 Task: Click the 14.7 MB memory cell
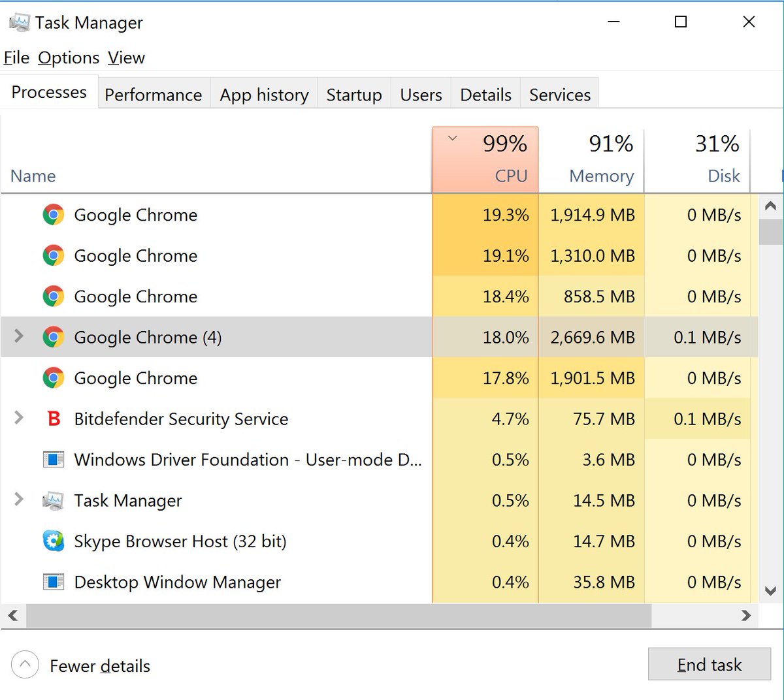point(592,541)
